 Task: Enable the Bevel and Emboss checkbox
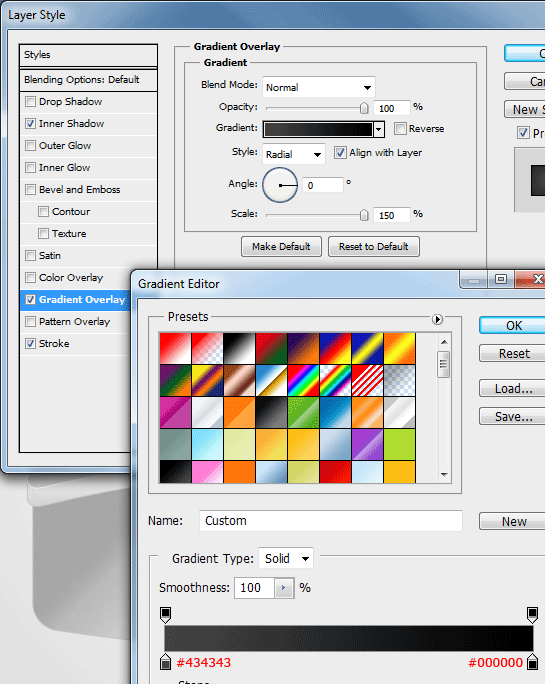click(x=30, y=189)
